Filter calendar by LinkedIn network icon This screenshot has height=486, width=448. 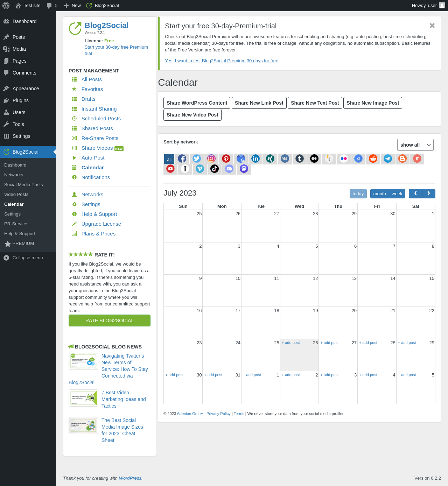click(x=255, y=159)
